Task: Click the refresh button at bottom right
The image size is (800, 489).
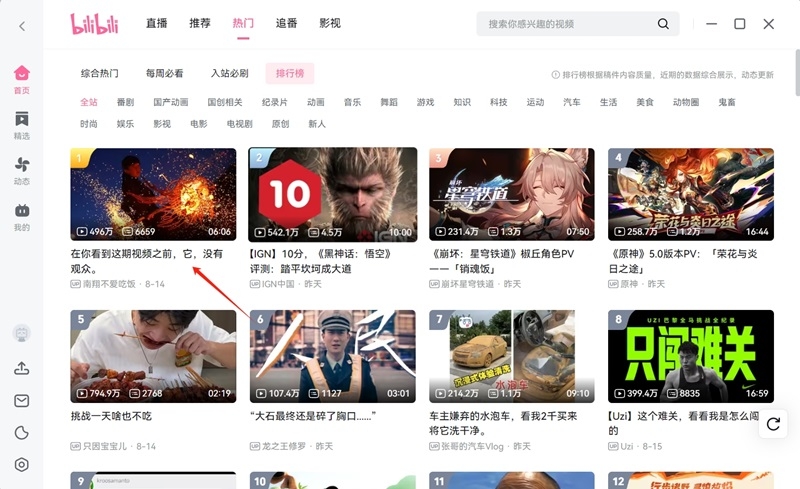Action: point(773,424)
